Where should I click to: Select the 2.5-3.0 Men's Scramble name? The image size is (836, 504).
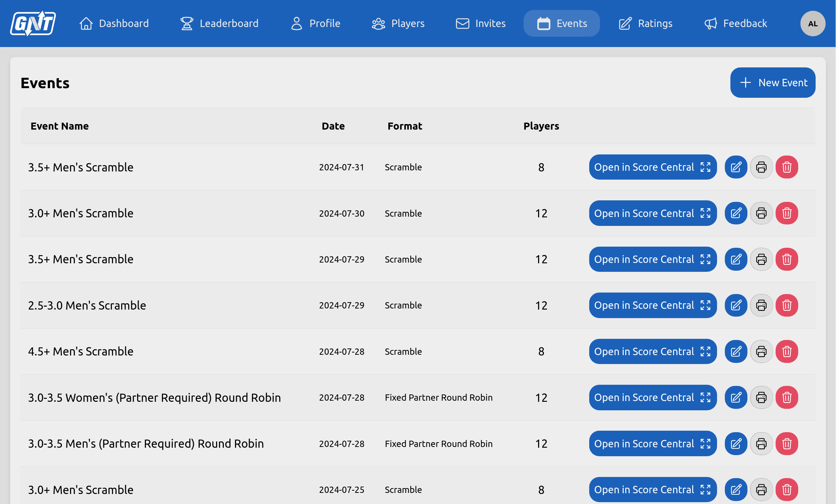tap(87, 306)
